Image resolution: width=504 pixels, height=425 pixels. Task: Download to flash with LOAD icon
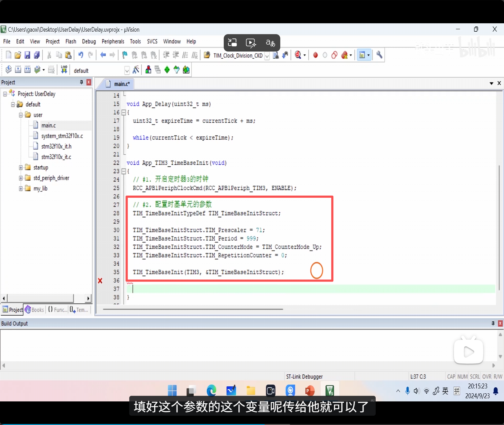click(64, 70)
